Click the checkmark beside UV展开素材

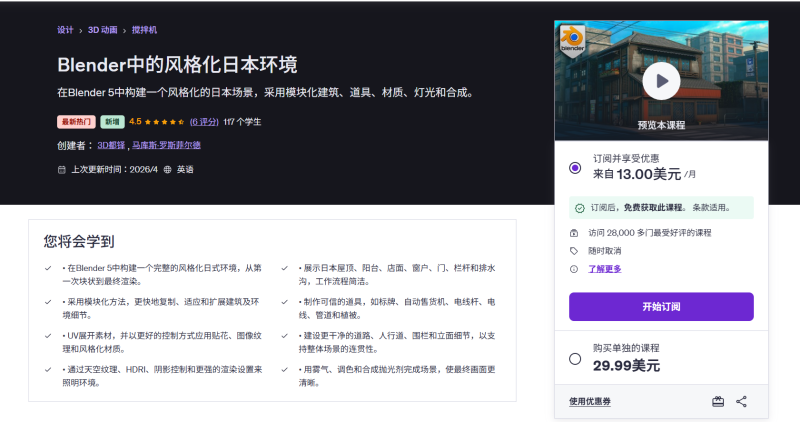48,336
